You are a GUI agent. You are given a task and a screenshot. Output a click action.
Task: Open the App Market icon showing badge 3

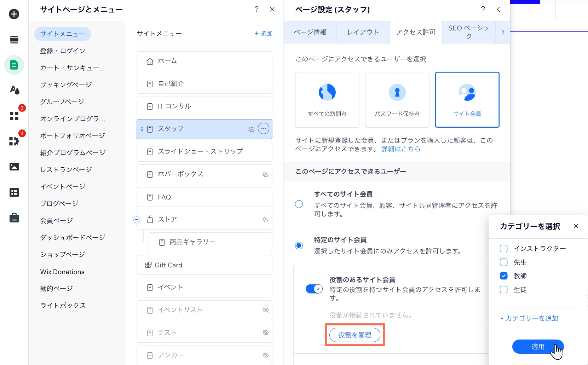pyautogui.click(x=14, y=116)
